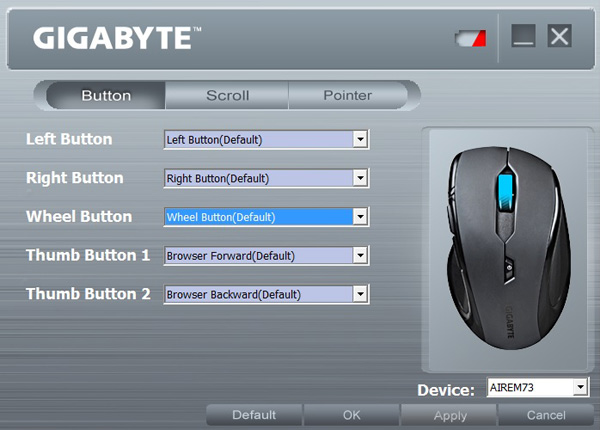
Task: Click the OK button
Action: [x=351, y=415]
